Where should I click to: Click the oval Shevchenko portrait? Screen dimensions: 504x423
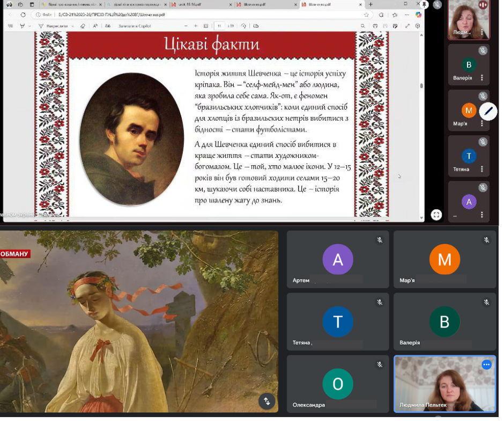pos(133,140)
